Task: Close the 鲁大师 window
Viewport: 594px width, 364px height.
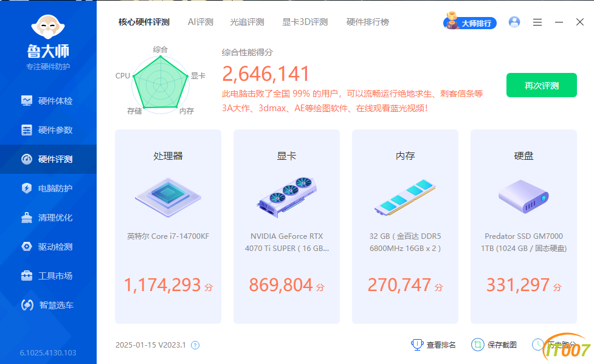Action: tap(579, 22)
